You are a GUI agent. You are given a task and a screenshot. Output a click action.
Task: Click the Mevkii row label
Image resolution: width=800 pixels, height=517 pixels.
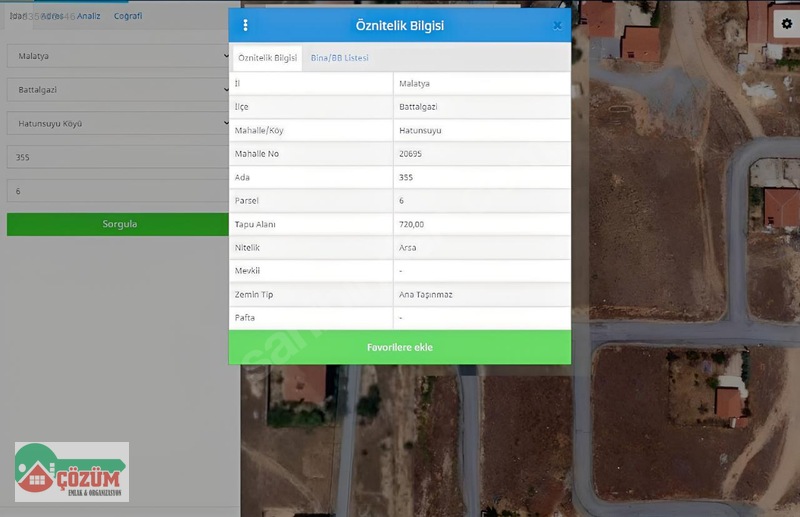[247, 270]
